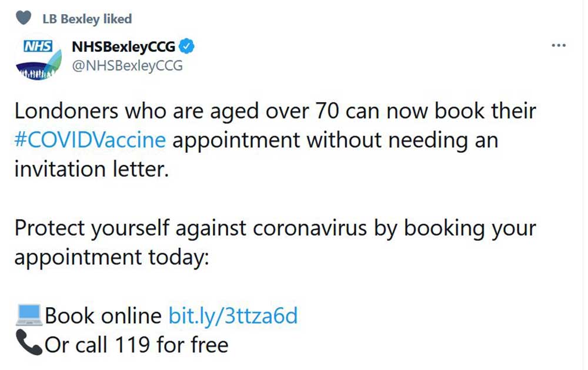Click the heart icon beside LB Bexley liked

(x=23, y=19)
